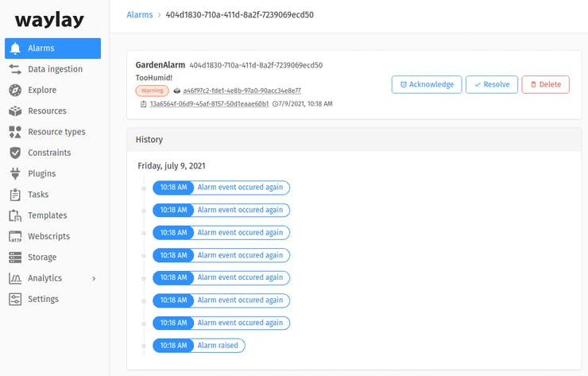The height and width of the screenshot is (376, 588).
Task: Click the Storage server icon
Action: 15,258
